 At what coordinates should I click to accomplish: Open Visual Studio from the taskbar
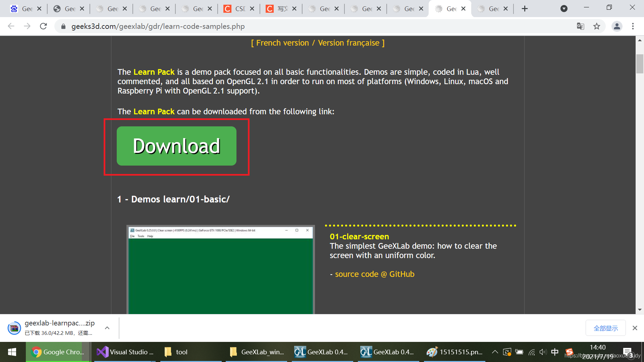125,352
